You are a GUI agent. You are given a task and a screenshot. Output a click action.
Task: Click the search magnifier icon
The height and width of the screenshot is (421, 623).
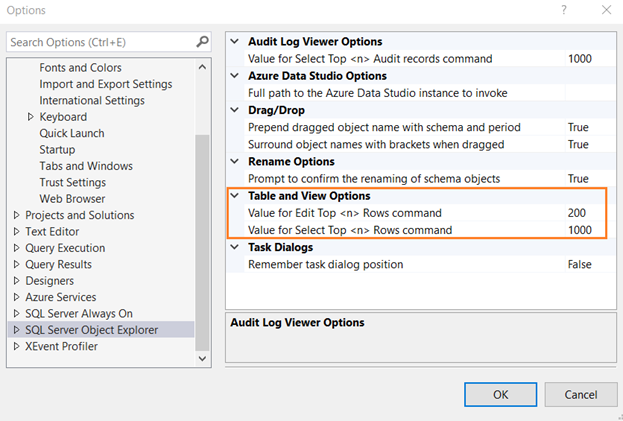click(203, 42)
